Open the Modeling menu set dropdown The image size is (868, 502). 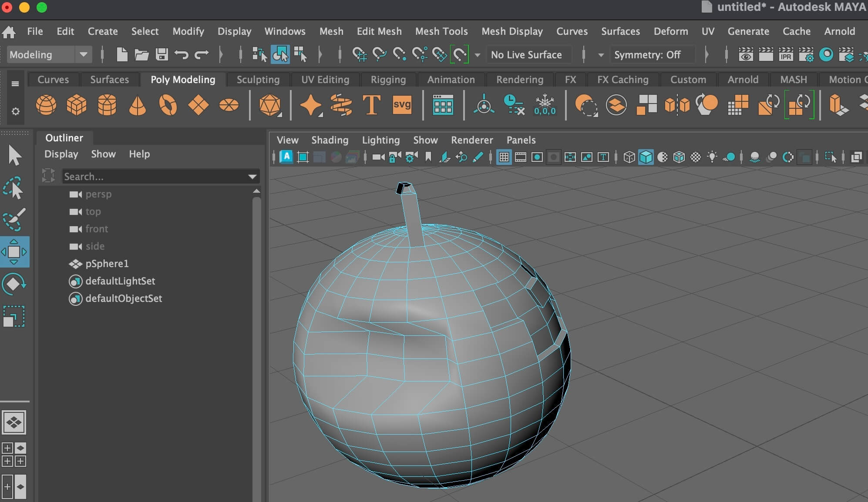coord(83,55)
